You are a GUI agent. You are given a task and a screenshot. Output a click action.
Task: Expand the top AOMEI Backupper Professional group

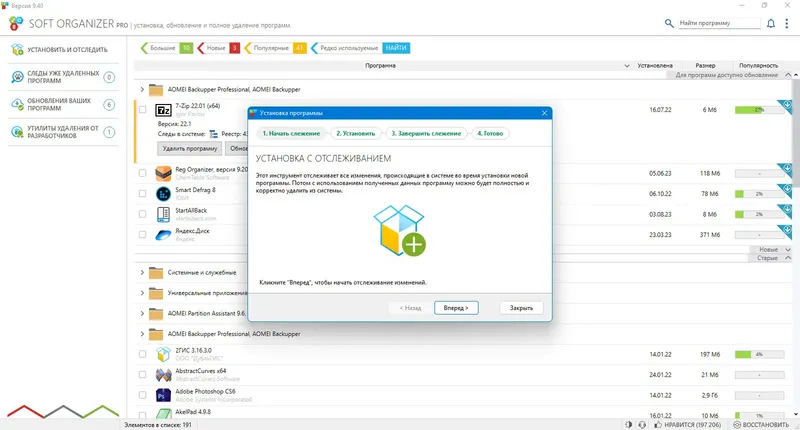click(x=142, y=89)
